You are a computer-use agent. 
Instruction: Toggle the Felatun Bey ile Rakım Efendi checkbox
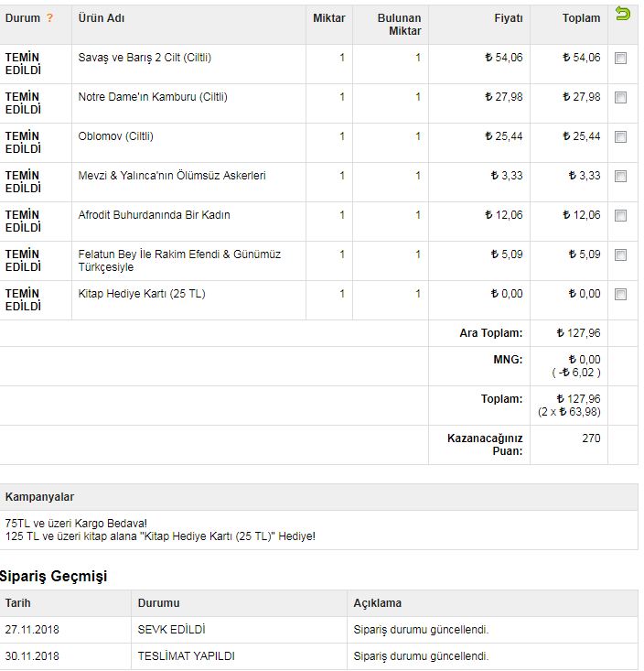pyautogui.click(x=621, y=255)
